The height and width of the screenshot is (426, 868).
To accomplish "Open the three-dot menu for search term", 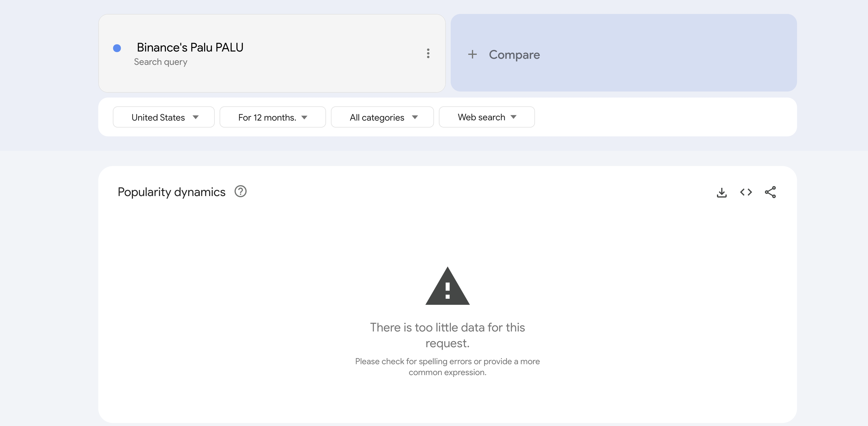I will pos(428,53).
